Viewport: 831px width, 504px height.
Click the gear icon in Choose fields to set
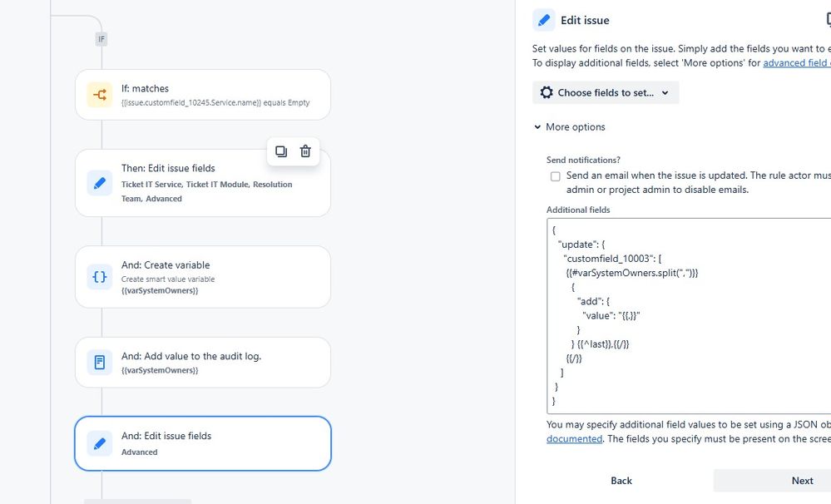pos(547,92)
